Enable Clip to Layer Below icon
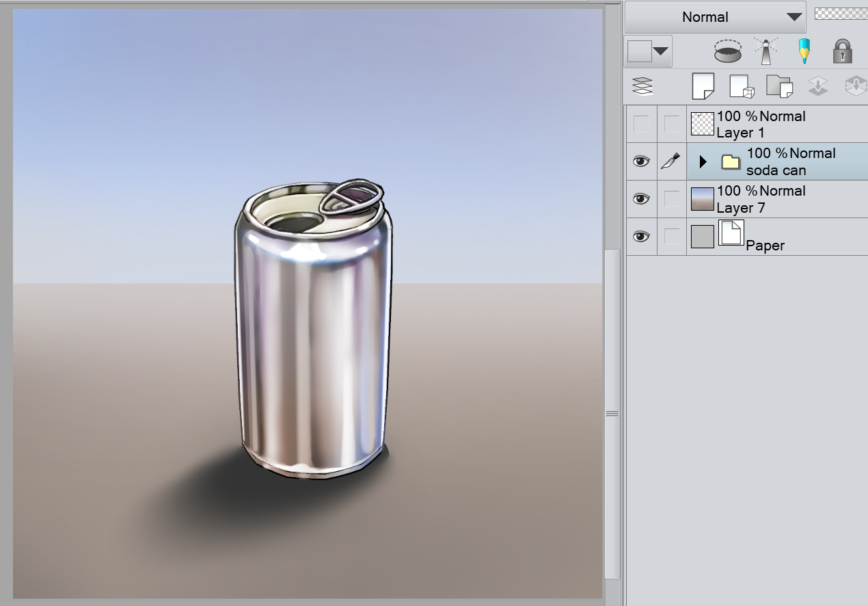Screen dimensions: 868x606 pyautogui.click(x=727, y=51)
